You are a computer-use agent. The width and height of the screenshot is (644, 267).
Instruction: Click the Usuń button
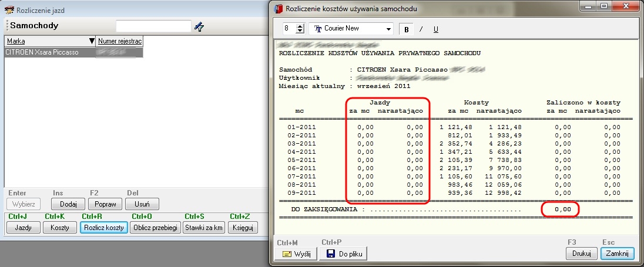142,204
